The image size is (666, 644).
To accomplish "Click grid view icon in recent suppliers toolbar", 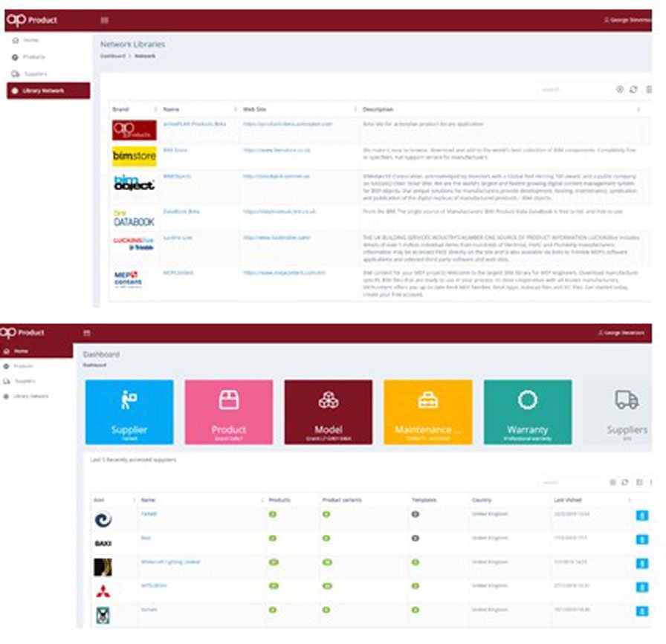I will tap(613, 482).
